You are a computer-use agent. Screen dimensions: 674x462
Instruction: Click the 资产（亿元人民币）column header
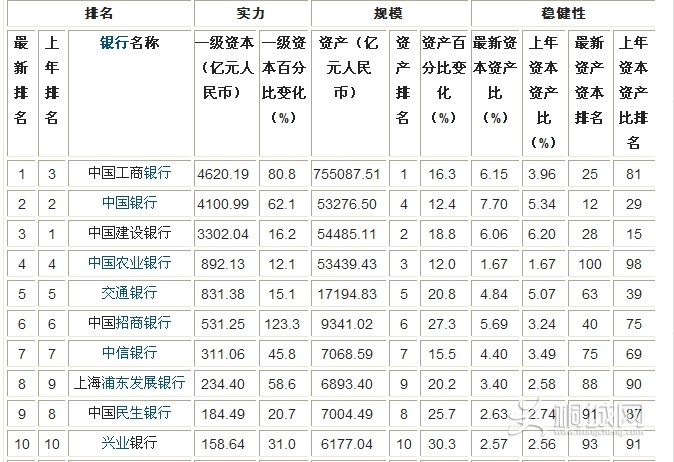[349, 67]
